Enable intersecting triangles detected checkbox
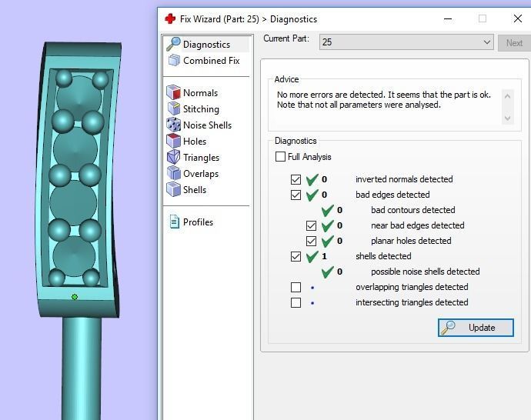 [296, 302]
